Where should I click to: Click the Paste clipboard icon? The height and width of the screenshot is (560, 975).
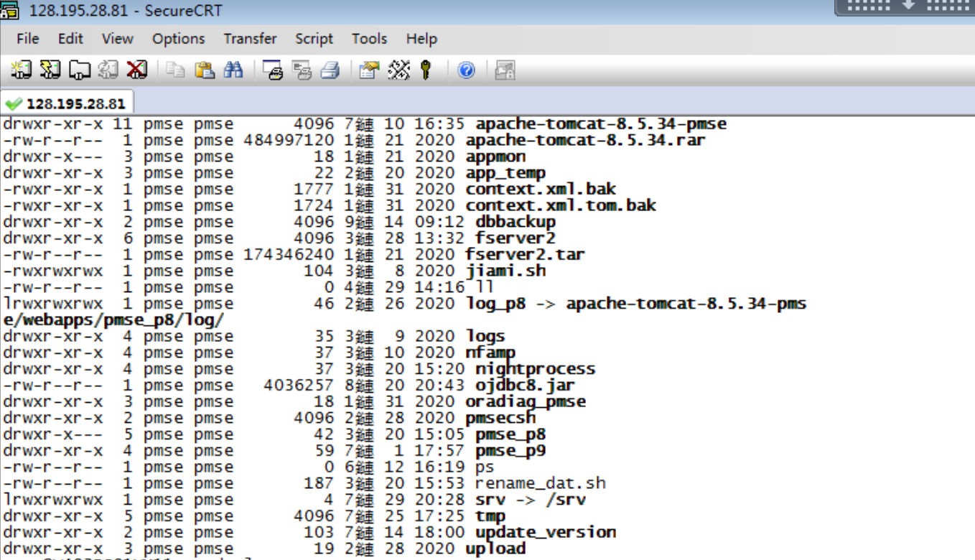(205, 70)
